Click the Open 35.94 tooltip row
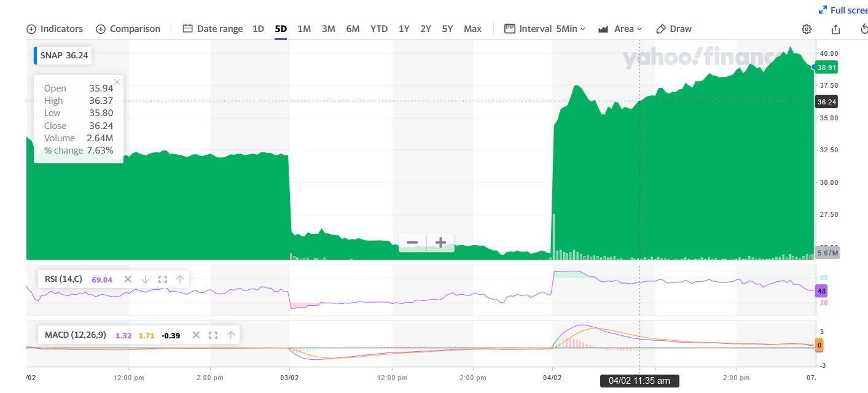The width and height of the screenshot is (868, 393). click(x=79, y=88)
